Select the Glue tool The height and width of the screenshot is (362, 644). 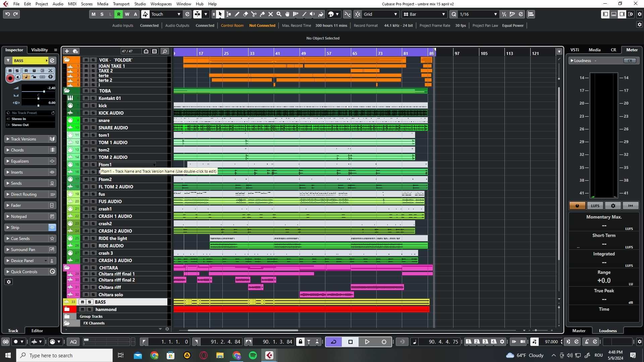point(262,14)
